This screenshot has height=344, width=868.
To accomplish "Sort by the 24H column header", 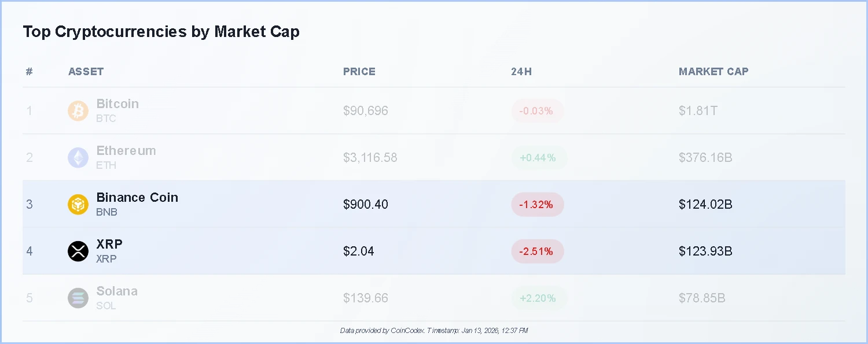I will click(x=521, y=72).
